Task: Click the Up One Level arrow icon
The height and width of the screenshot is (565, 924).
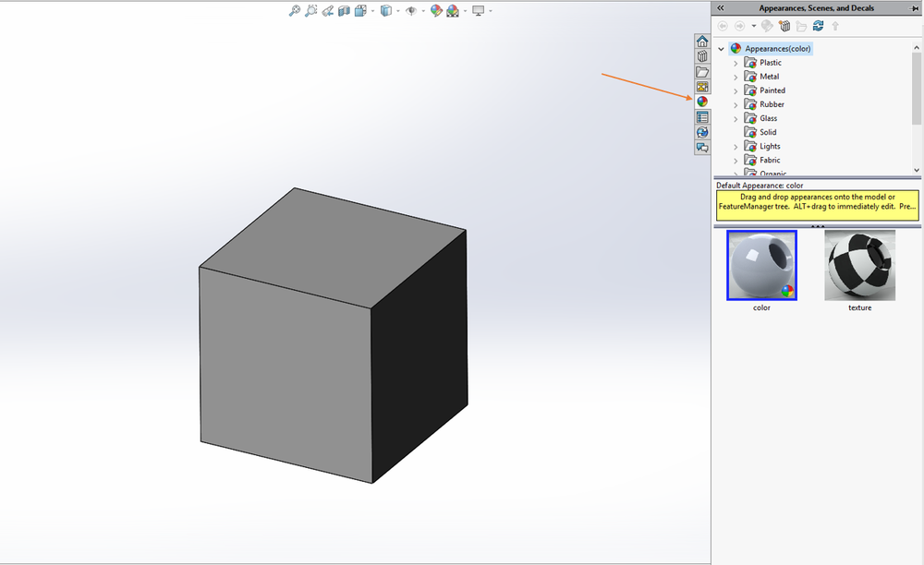Action: coord(835,26)
